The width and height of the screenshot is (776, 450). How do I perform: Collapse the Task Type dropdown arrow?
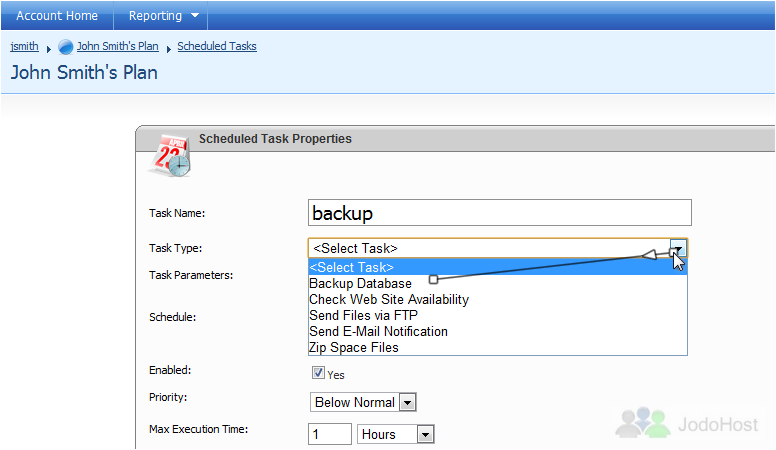(x=678, y=248)
